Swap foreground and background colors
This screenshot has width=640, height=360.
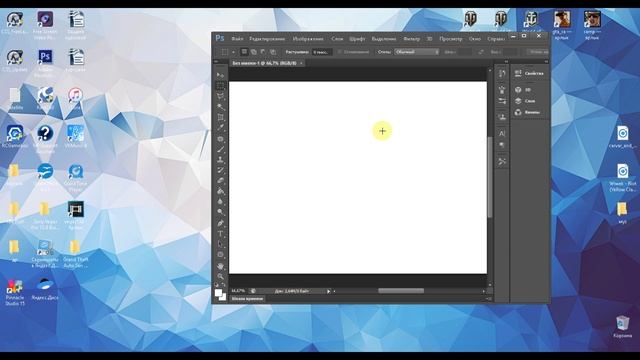224,284
